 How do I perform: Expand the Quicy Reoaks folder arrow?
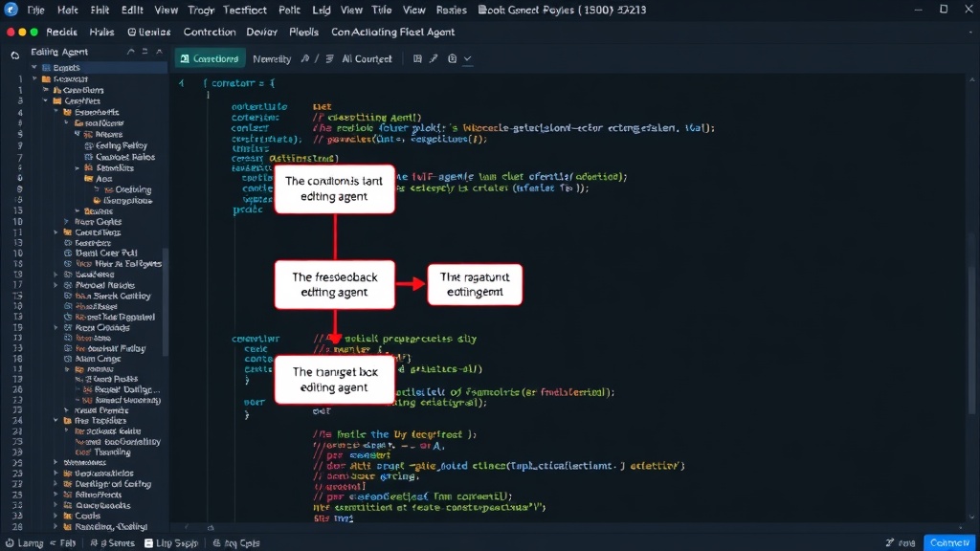coord(56,505)
